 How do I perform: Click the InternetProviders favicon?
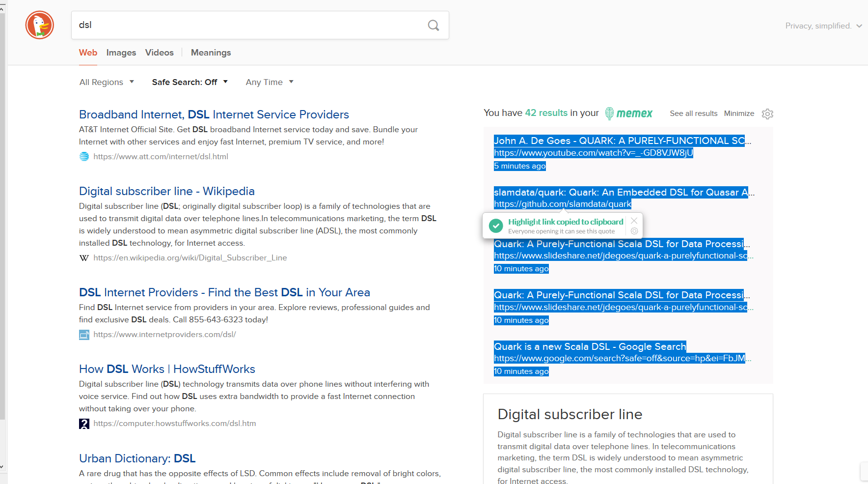tap(83, 335)
